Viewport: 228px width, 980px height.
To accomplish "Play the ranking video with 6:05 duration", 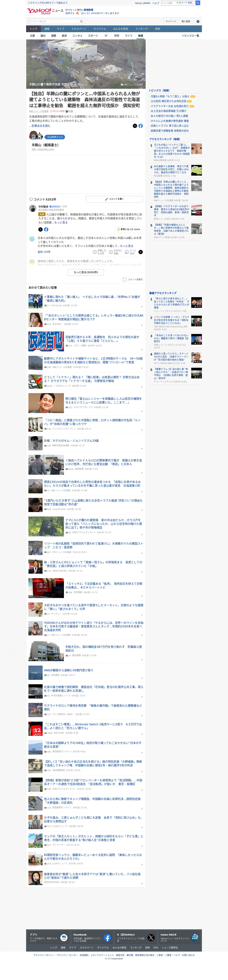I will 196,303.
